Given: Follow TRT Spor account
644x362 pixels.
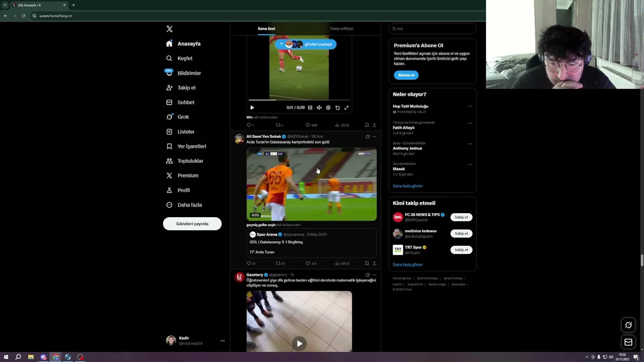Looking at the screenshot, I should coord(461,250).
